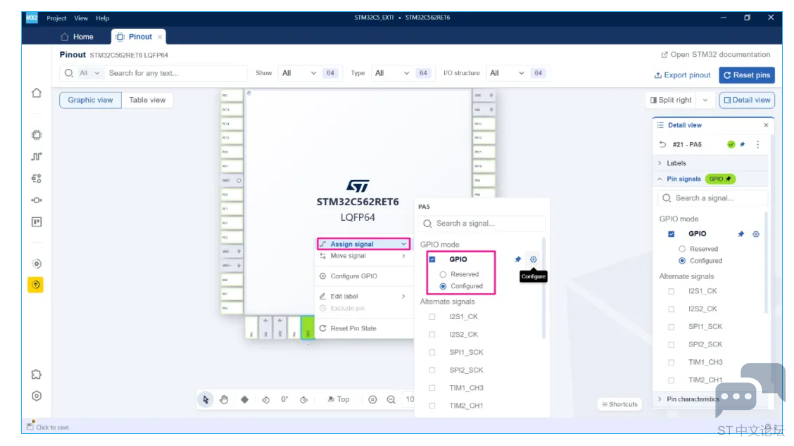Check SPI1_SCK in PA5 popup

432,352
